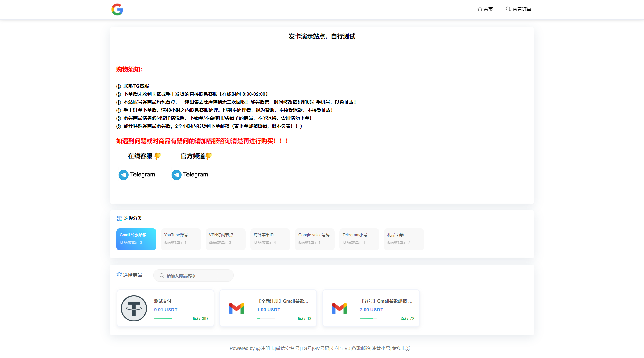Click the 选择分类 grid icon
644x358 pixels.
pyautogui.click(x=119, y=218)
